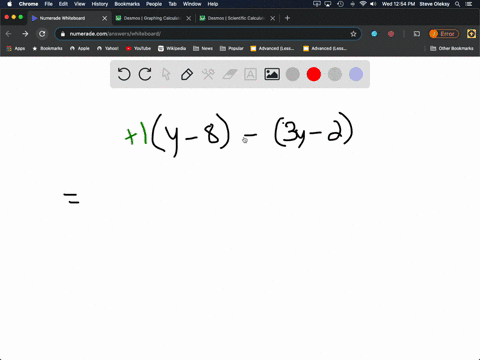Open the History menu
Viewport: 480px width, 360px height.
[x=100, y=4]
